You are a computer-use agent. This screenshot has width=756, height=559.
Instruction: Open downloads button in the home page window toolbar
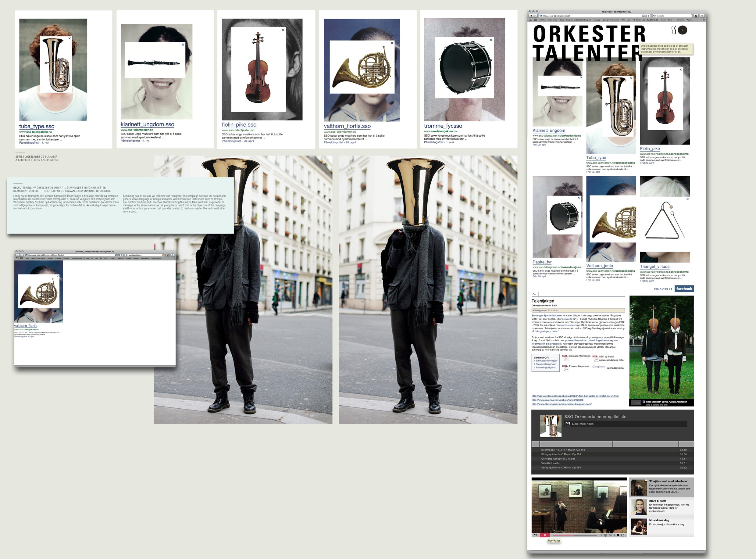pyautogui.click(x=696, y=16)
